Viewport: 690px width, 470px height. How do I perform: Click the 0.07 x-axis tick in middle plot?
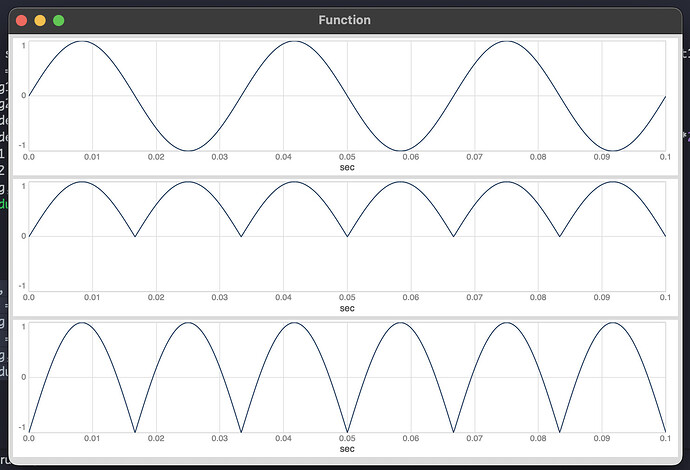click(x=474, y=297)
